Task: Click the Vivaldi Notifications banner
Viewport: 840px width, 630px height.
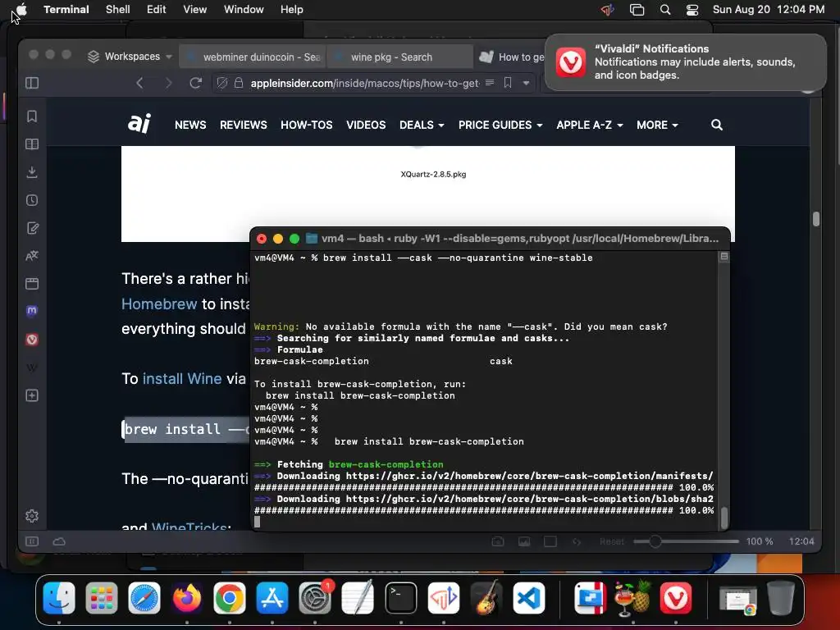Action: pos(685,62)
